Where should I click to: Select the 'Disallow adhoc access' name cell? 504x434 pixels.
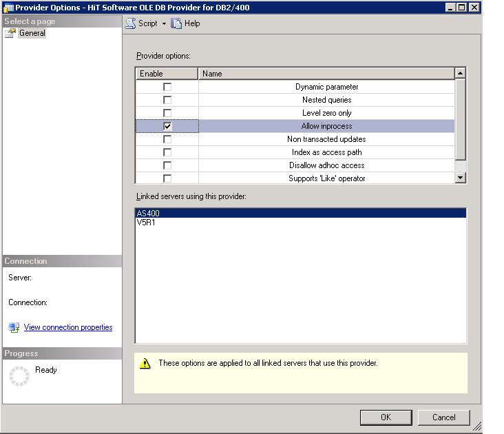pyautogui.click(x=326, y=165)
